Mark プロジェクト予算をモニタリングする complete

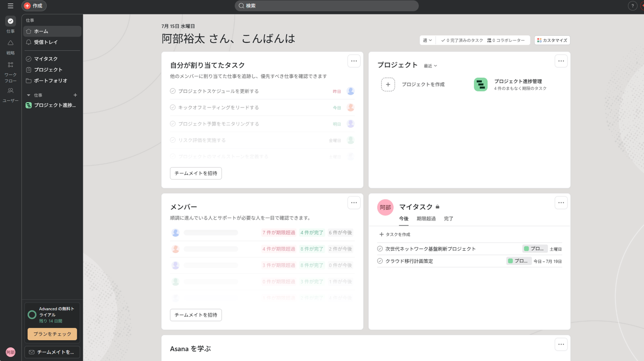coord(173,124)
